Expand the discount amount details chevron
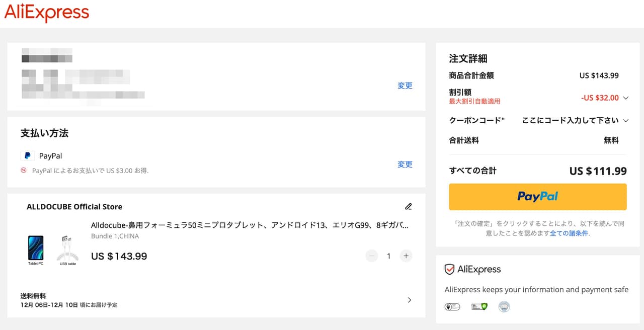The height and width of the screenshot is (330, 644). point(626,98)
